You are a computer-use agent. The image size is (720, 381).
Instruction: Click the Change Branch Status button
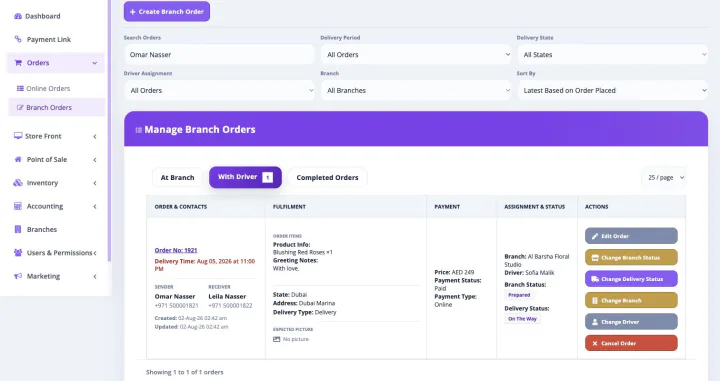pos(631,258)
